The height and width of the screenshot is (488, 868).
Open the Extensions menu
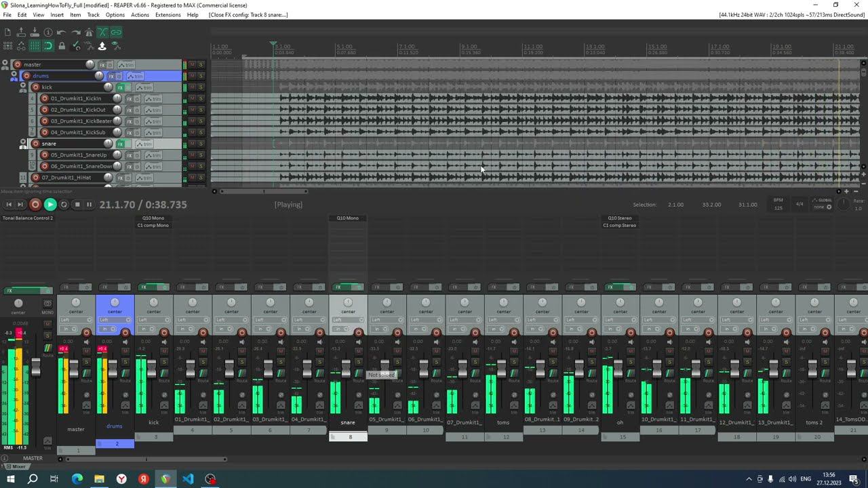pyautogui.click(x=167, y=15)
